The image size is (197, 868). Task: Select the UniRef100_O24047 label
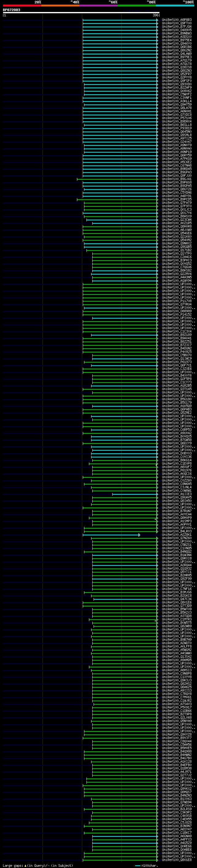(177, 142)
